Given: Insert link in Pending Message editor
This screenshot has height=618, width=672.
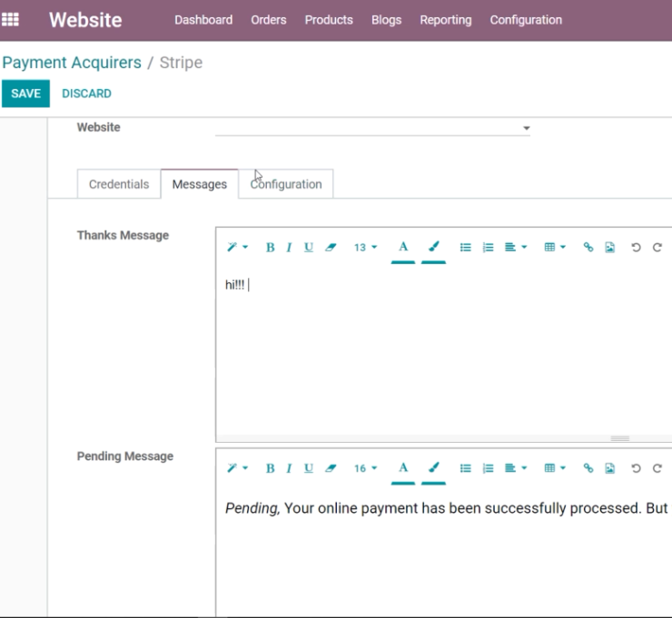Looking at the screenshot, I should 588,468.
